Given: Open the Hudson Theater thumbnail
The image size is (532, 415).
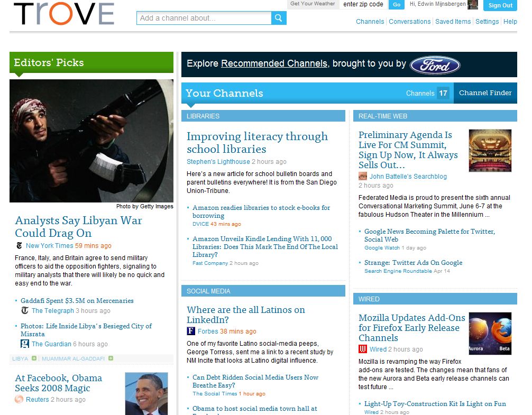Looking at the screenshot, I should (x=490, y=151).
